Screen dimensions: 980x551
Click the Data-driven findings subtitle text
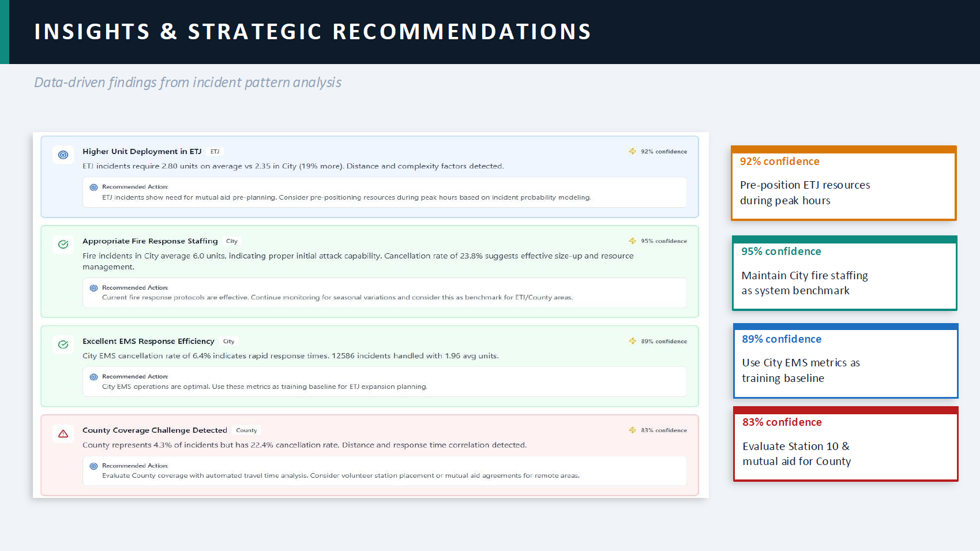coord(187,83)
